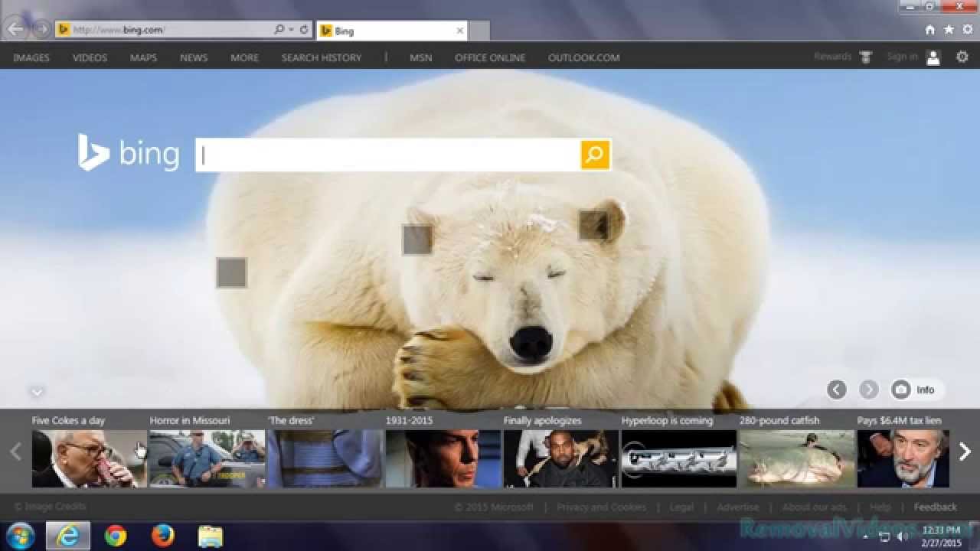Open the Advertise footer link
The height and width of the screenshot is (551, 980).
pyautogui.click(x=738, y=507)
